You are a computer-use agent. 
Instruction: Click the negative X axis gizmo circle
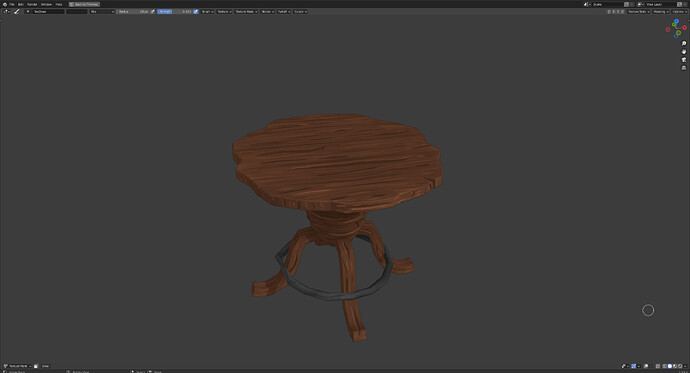[x=668, y=29]
